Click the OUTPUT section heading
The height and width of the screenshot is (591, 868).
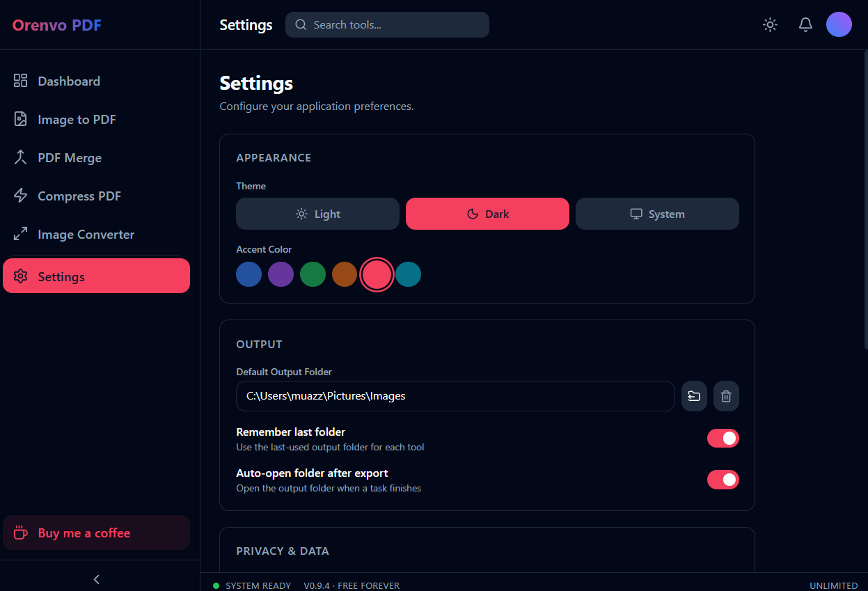click(260, 344)
